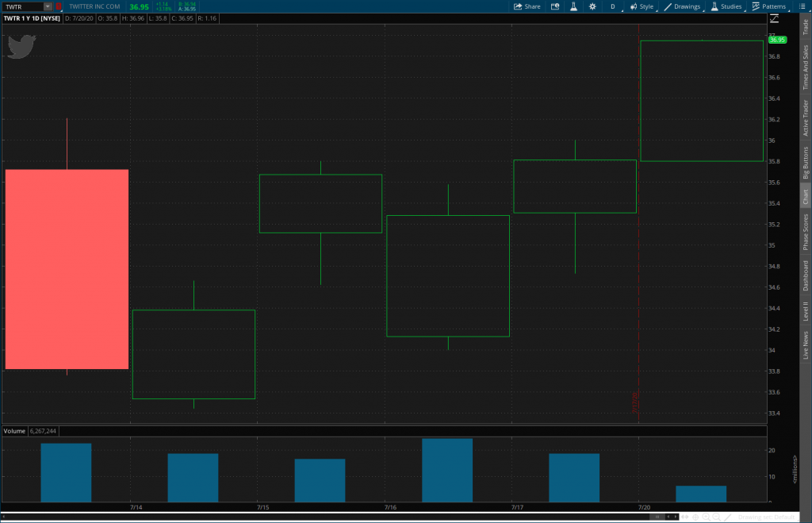Click the list menu icon at top right
Screen dimensions: 812x523
click(802, 6)
